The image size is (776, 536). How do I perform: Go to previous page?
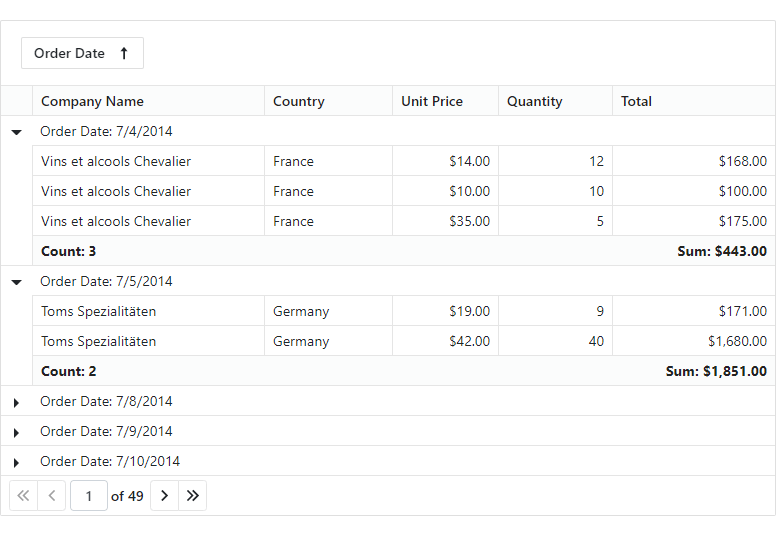[52, 496]
